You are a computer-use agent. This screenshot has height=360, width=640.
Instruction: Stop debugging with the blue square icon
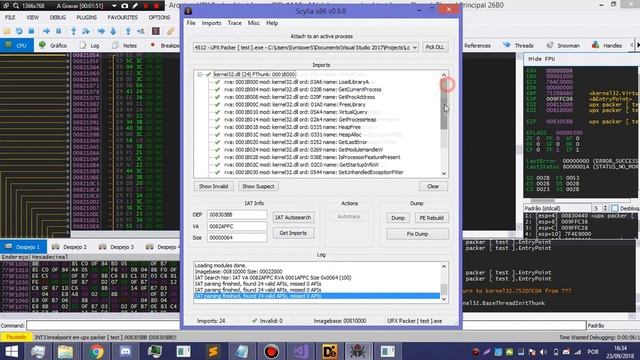click(31, 31)
